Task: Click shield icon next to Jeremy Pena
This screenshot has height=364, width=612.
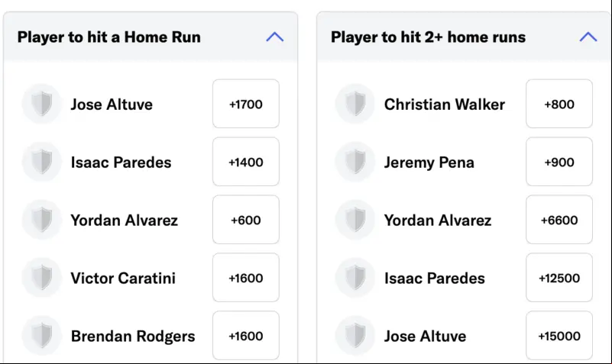Action: (355, 162)
